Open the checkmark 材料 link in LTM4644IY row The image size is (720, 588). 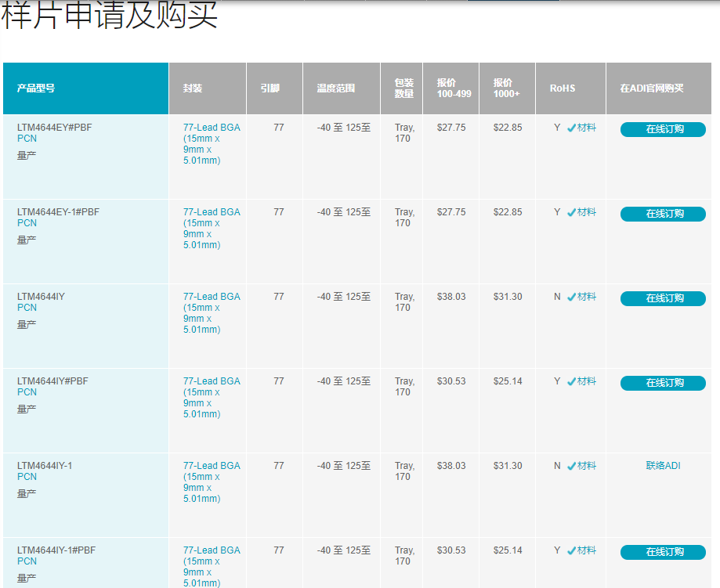(581, 297)
